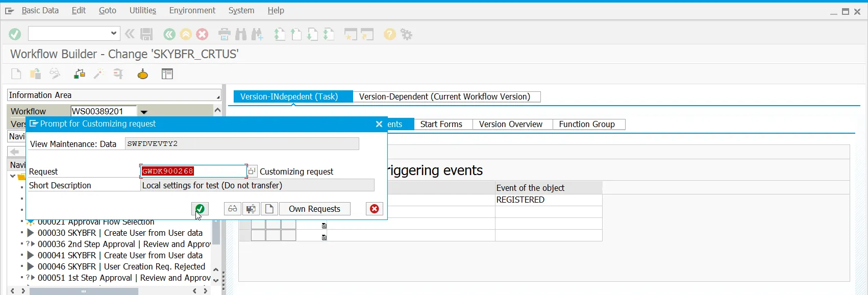Click the Next Page icon
868x295 pixels.
[x=312, y=34]
